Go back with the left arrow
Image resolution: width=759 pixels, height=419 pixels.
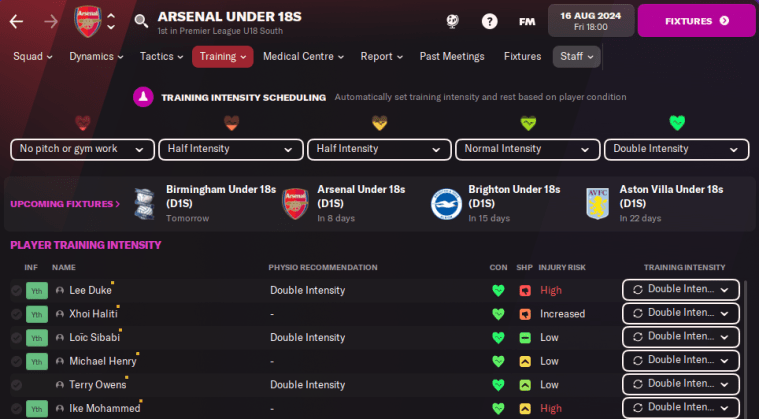[16, 20]
